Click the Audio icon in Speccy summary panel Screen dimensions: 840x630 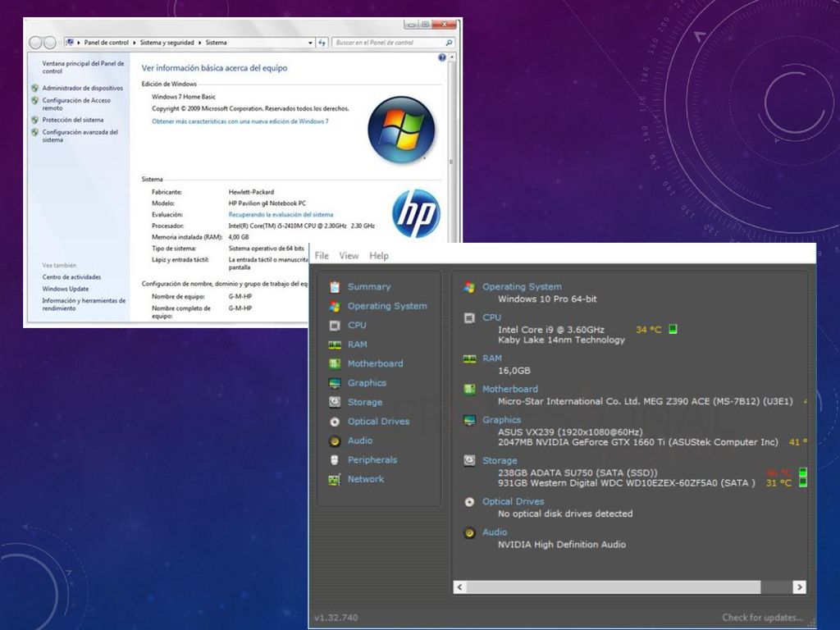coord(469,533)
